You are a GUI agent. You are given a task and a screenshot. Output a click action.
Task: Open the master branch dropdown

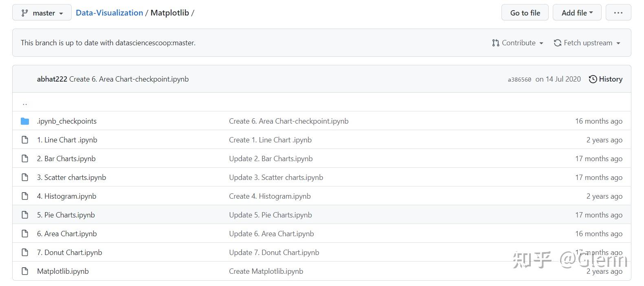42,13
